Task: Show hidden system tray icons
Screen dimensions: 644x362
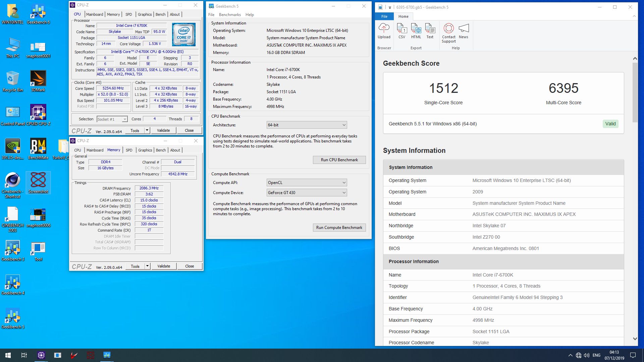Action: click(570, 355)
